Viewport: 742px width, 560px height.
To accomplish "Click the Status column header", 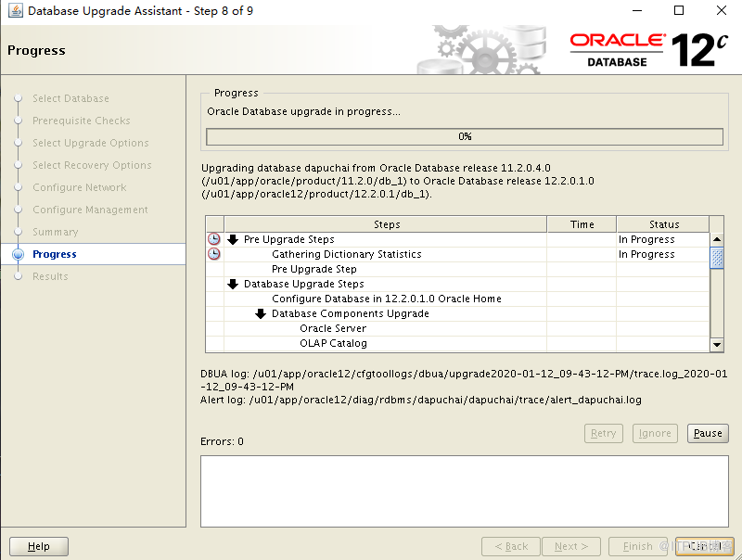I will click(663, 224).
